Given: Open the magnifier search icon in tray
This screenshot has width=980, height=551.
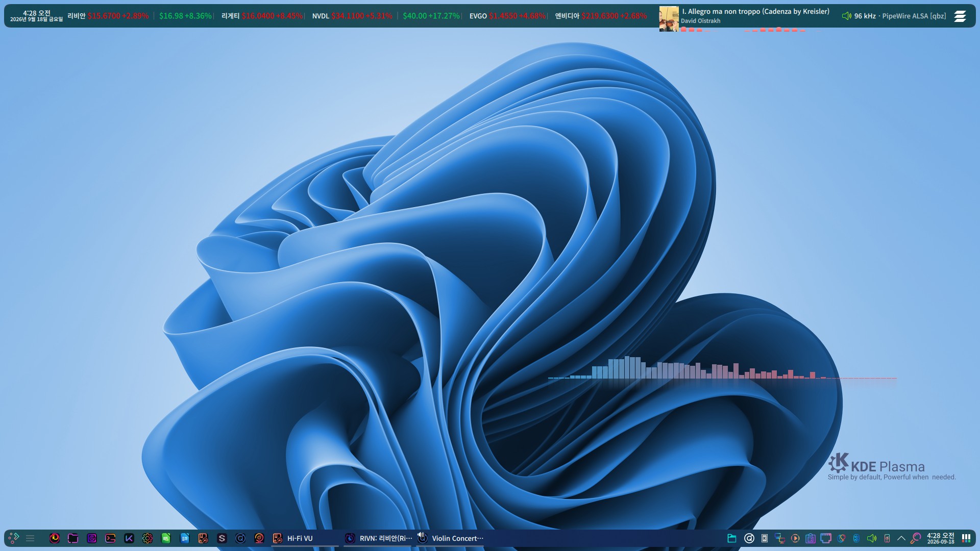Looking at the screenshot, I should click(x=916, y=538).
